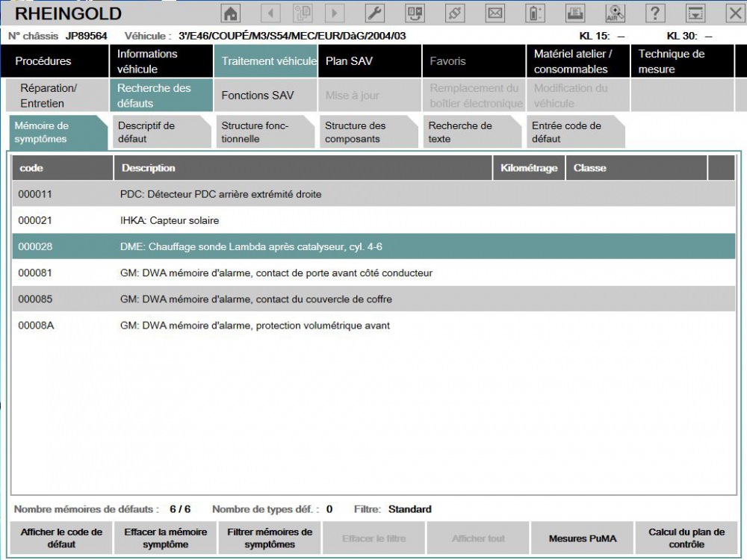Open the wrench settings icon
The height and width of the screenshot is (560, 747).
coord(375,13)
